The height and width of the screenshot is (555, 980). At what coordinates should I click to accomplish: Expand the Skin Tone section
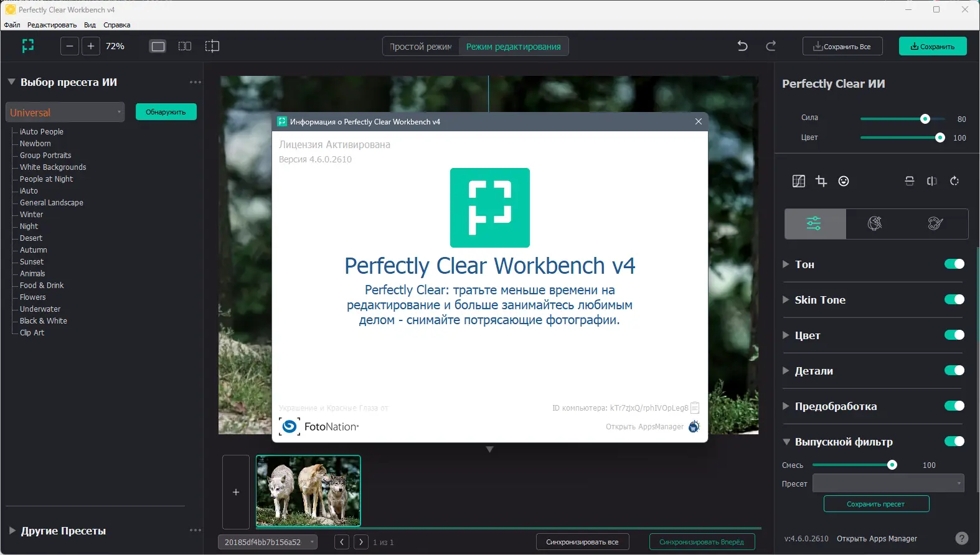tap(786, 300)
